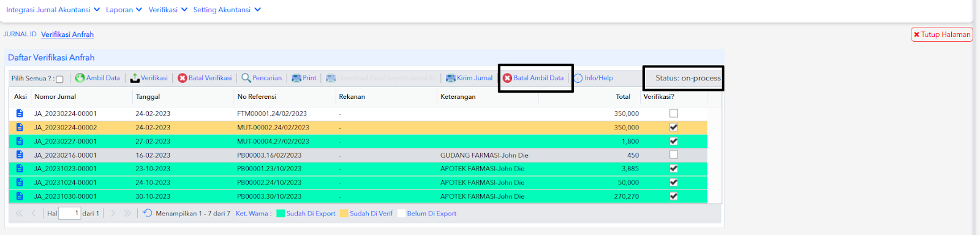
Task: Expand the Laporan menu
Action: point(124,10)
